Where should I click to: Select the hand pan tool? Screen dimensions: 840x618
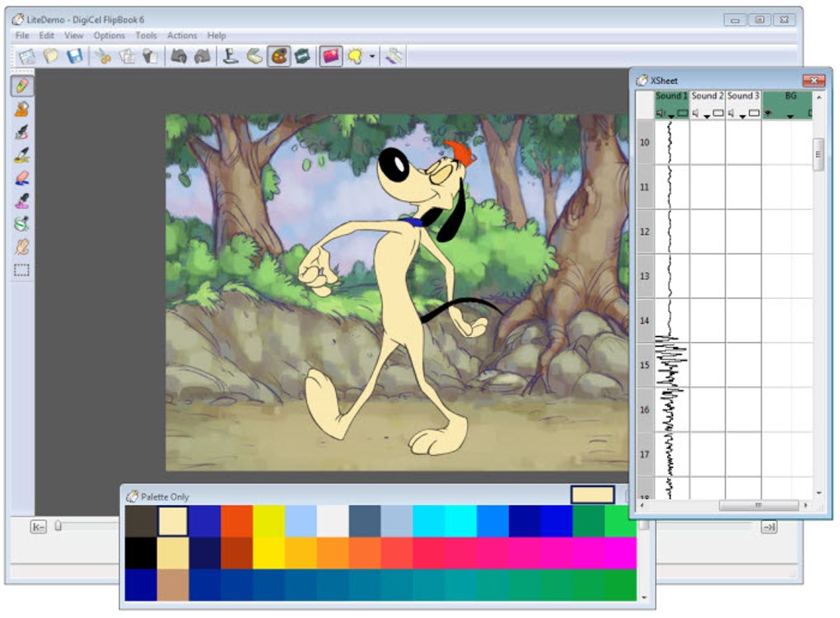[22, 246]
